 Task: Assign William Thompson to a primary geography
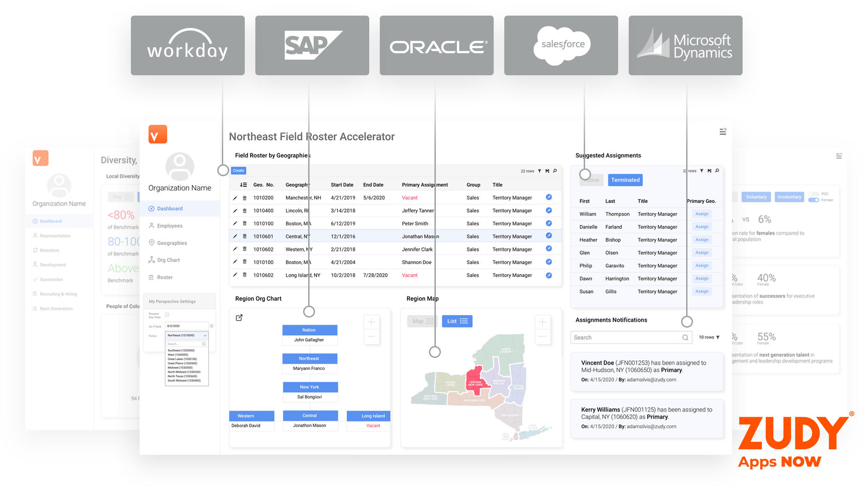[x=701, y=214]
